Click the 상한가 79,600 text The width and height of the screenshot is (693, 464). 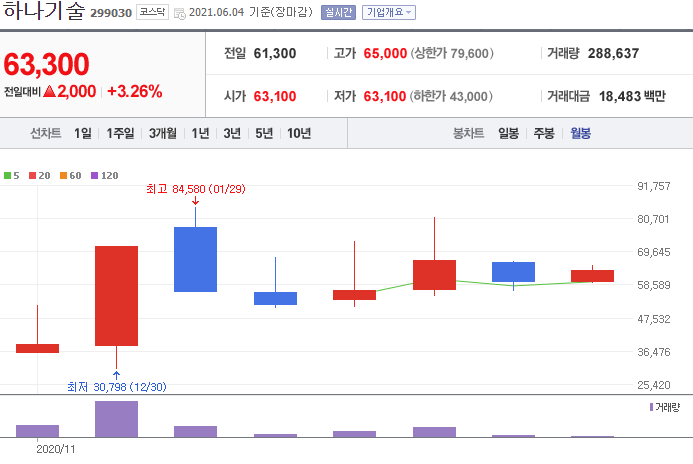[452, 53]
